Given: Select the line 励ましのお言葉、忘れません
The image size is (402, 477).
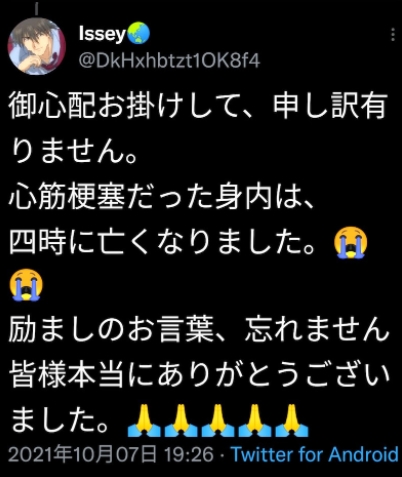Looking at the screenshot, I should (199, 330).
